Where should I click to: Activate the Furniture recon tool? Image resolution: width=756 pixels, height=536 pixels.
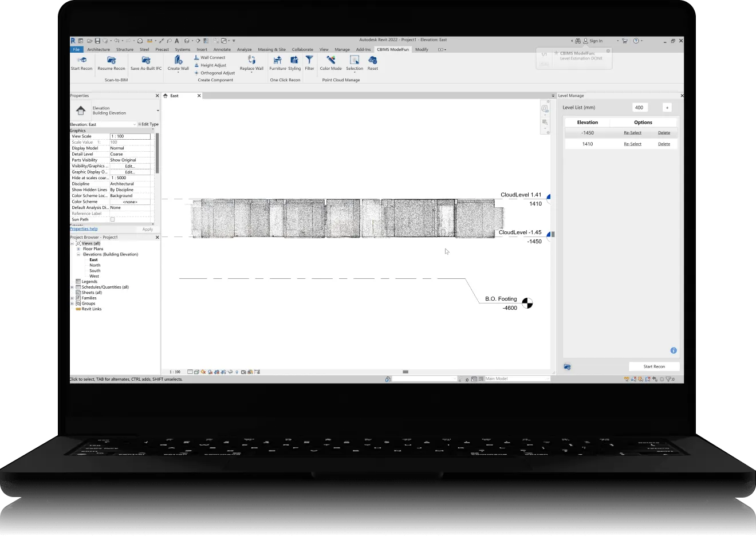[278, 61]
